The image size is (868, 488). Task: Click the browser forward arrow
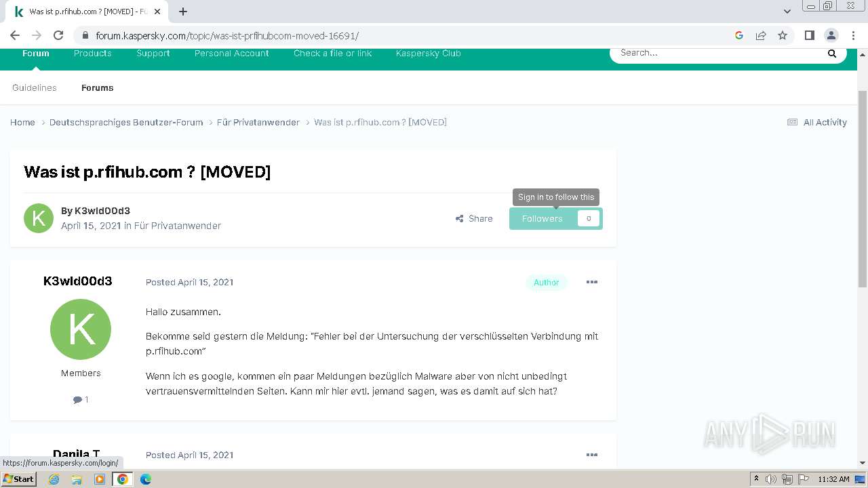(x=37, y=35)
